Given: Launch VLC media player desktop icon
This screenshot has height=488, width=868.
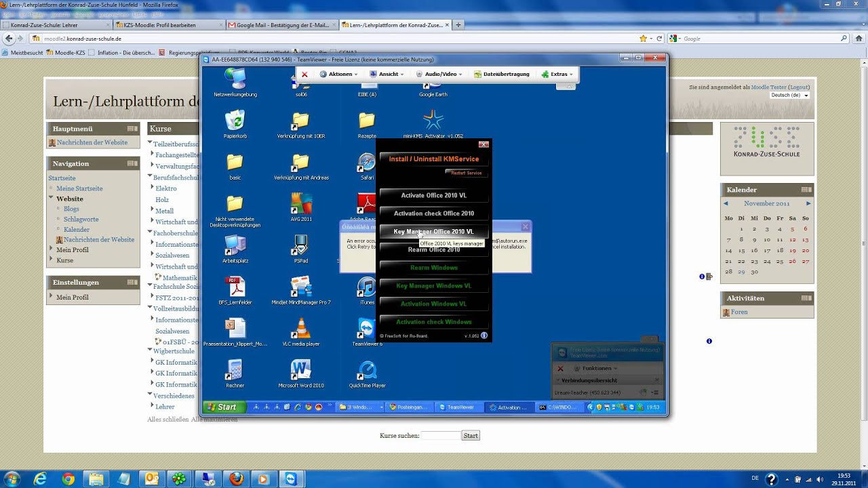Looking at the screenshot, I should point(301,329).
